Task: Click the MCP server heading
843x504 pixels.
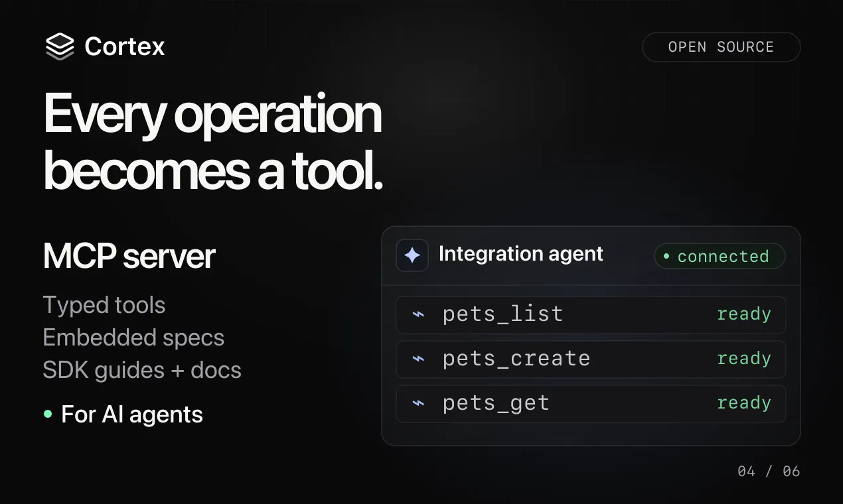Action: tap(129, 256)
